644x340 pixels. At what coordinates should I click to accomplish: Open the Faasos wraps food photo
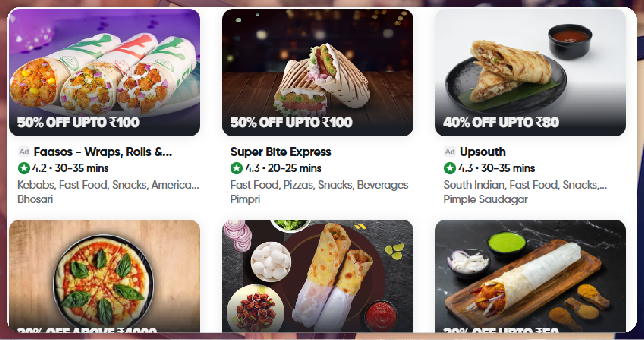click(105, 72)
